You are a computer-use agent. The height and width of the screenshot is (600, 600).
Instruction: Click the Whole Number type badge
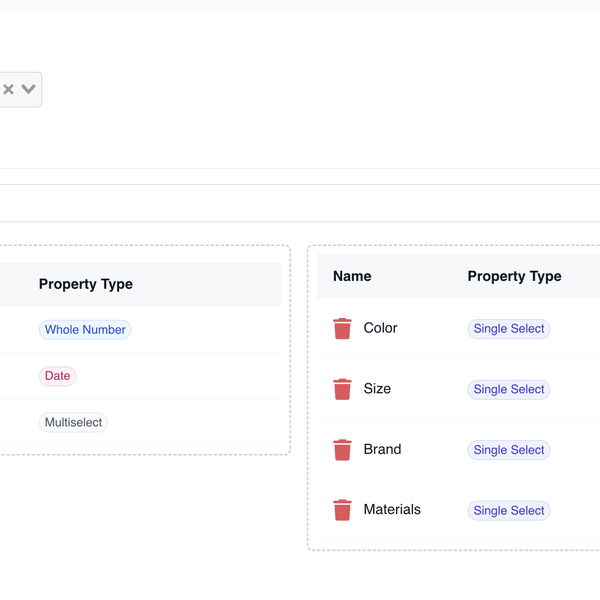(x=85, y=330)
